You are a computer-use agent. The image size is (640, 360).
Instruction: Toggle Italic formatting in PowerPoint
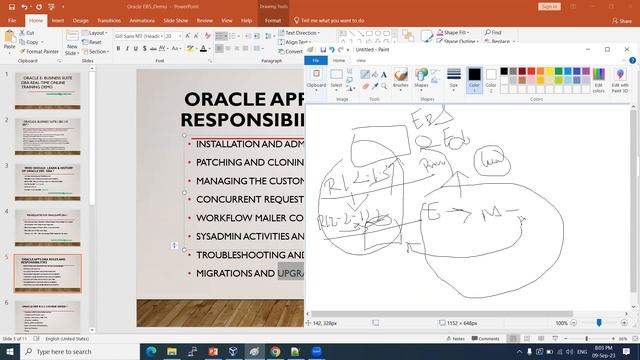click(127, 49)
